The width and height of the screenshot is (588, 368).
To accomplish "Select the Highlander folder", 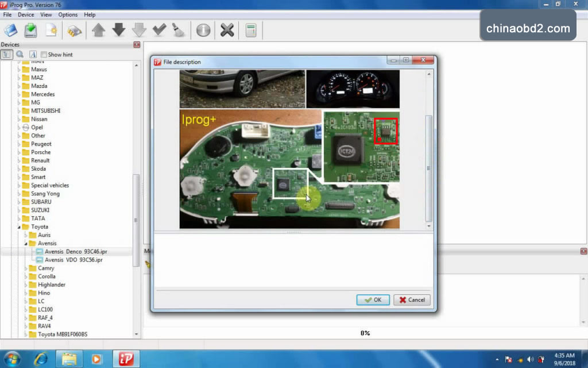I will 51,285.
